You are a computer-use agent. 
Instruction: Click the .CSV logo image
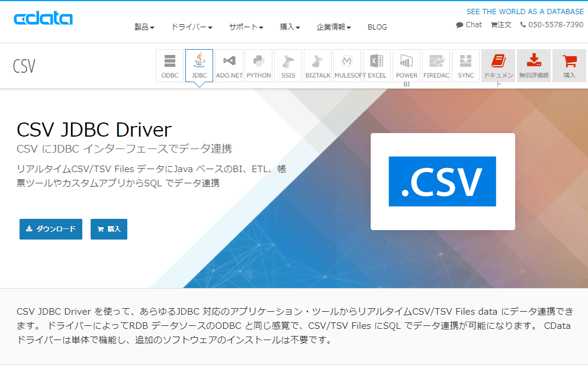442,182
